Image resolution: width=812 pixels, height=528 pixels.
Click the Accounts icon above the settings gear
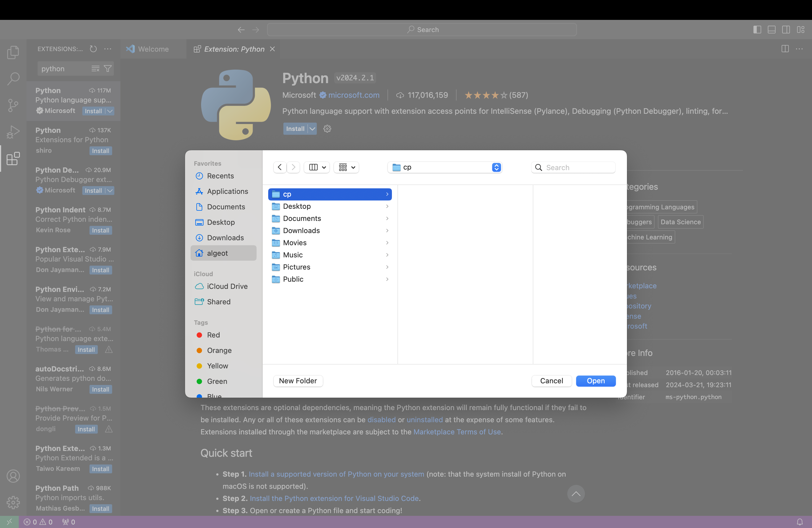(x=13, y=476)
